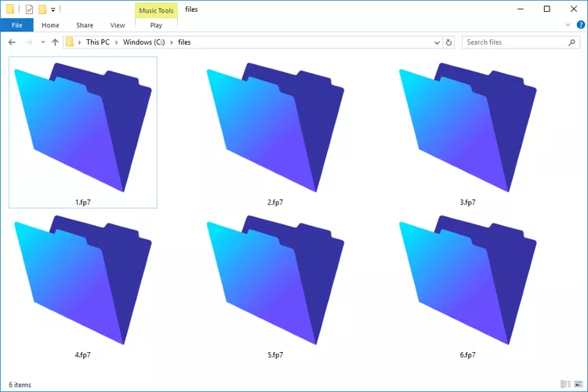
Task: Click the 5.fp7 file name label
Action: tap(275, 355)
